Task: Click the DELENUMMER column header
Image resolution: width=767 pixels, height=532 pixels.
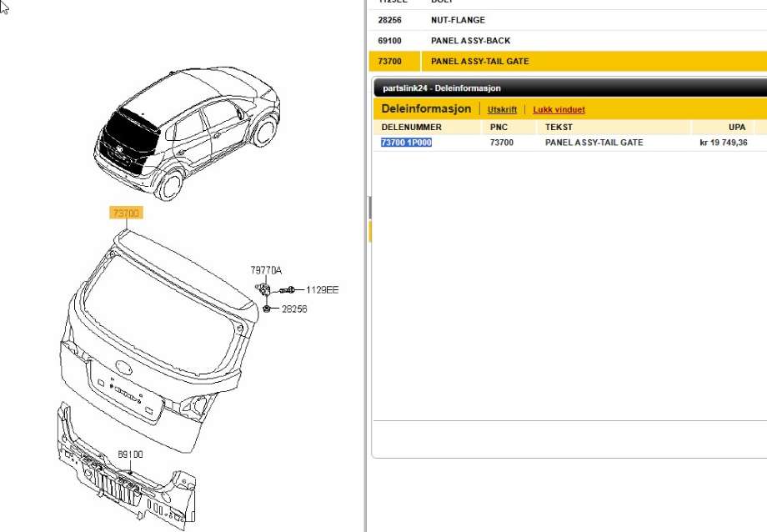Action: coord(411,128)
